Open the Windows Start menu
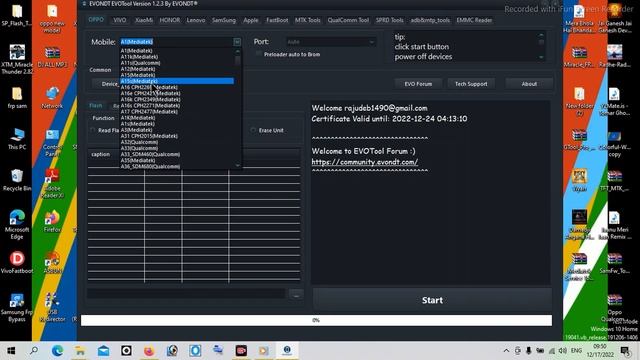The width and height of the screenshot is (640, 360). [11, 351]
